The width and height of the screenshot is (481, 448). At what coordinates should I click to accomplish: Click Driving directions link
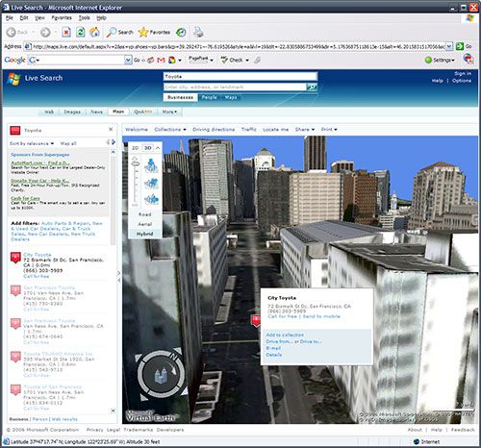(214, 130)
